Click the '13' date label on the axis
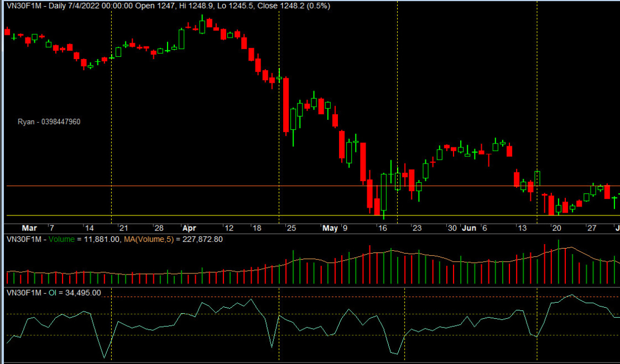620x364 pixels. coord(522,228)
